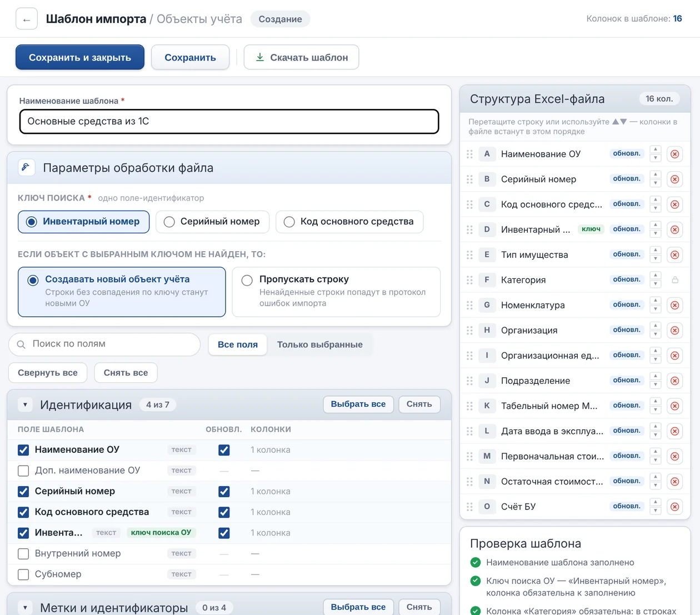Uncheck the Наименование ОУ field checkbox

23,450
